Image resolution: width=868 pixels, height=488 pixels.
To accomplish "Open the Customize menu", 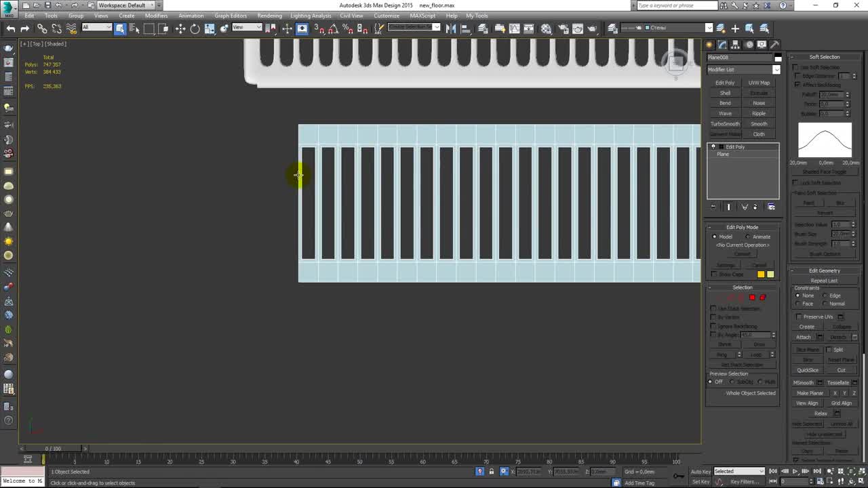I will tap(387, 16).
